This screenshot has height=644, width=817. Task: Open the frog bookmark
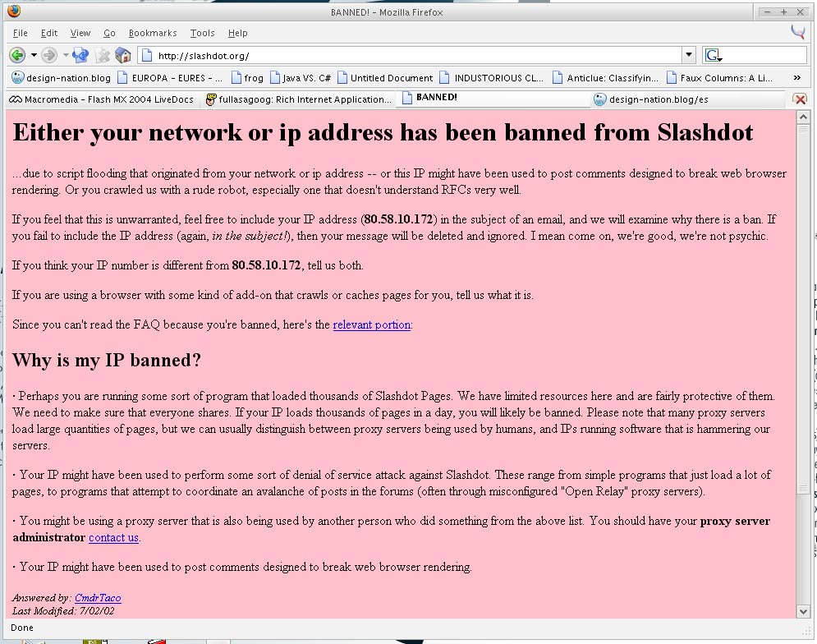pyautogui.click(x=247, y=78)
